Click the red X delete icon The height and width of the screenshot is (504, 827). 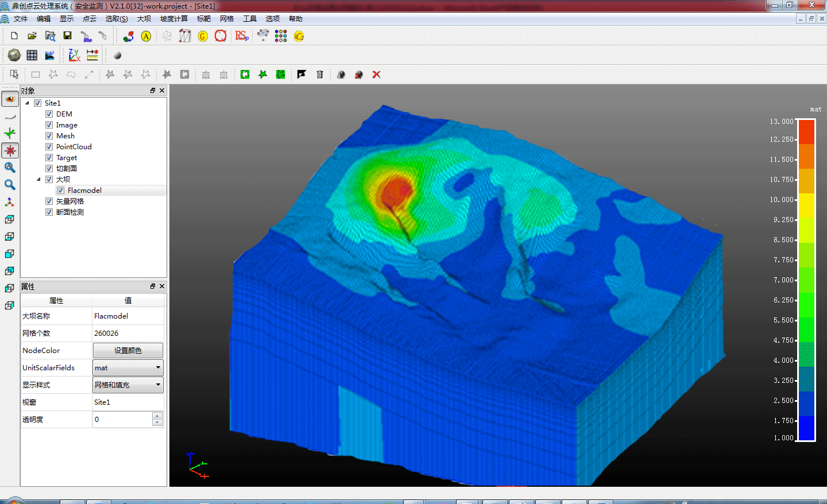pyautogui.click(x=376, y=75)
